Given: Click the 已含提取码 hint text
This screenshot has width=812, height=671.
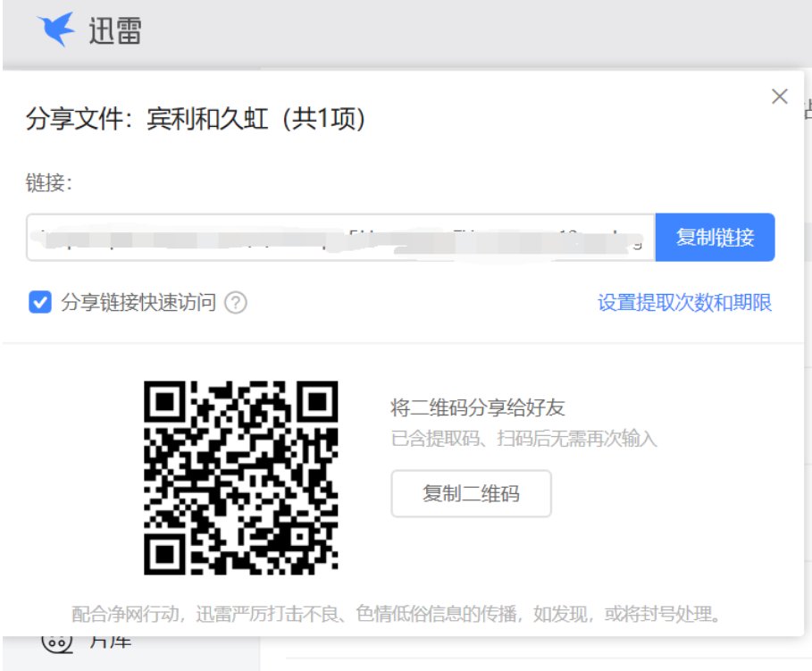Looking at the screenshot, I should (x=523, y=439).
